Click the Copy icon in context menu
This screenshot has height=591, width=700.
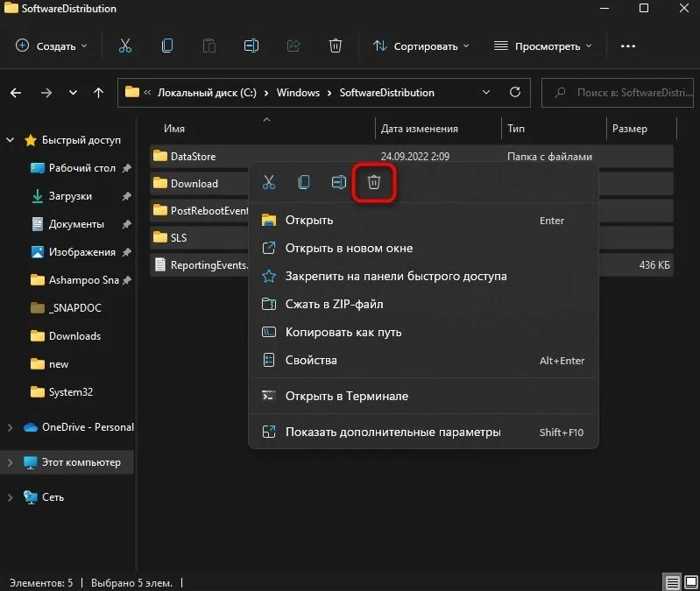coord(304,182)
